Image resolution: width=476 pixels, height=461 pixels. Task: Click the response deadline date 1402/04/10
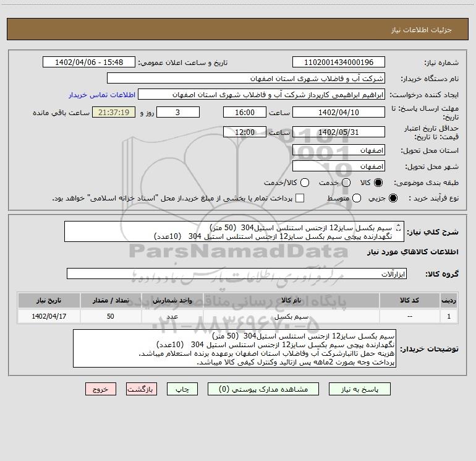pyautogui.click(x=339, y=112)
